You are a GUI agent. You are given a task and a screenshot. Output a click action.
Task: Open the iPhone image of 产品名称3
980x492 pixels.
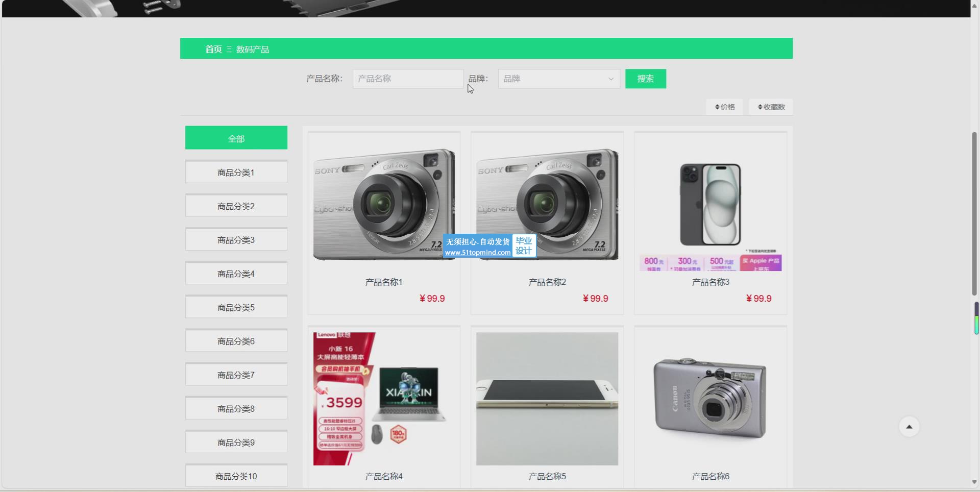tap(710, 204)
